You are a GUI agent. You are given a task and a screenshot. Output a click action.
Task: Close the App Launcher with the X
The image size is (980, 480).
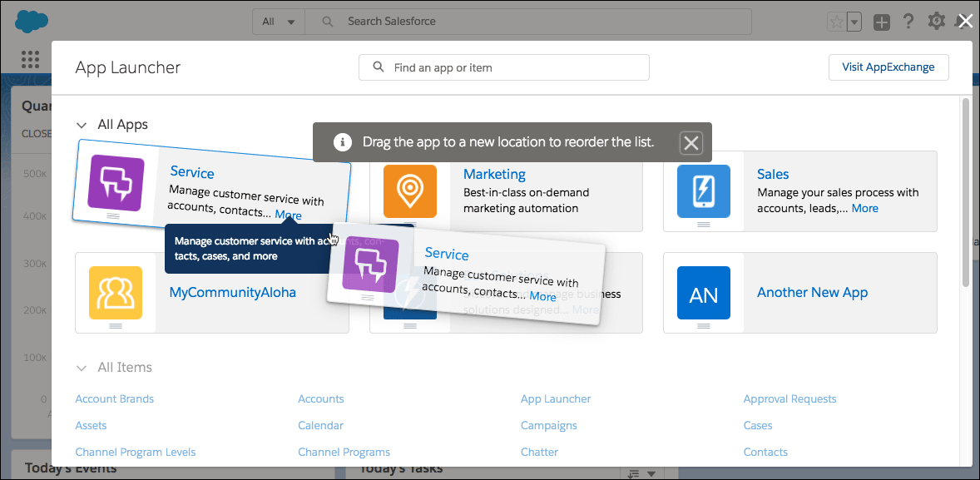[x=966, y=22]
